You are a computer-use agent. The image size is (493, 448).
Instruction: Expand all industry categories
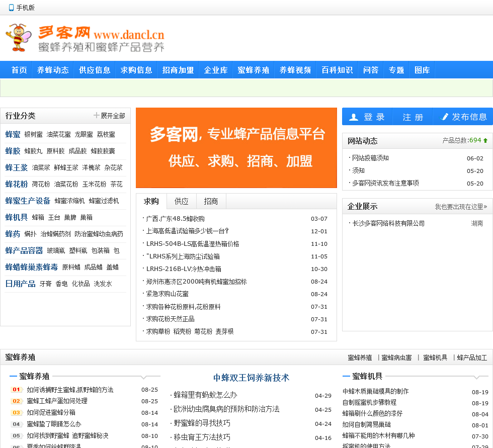coord(109,116)
